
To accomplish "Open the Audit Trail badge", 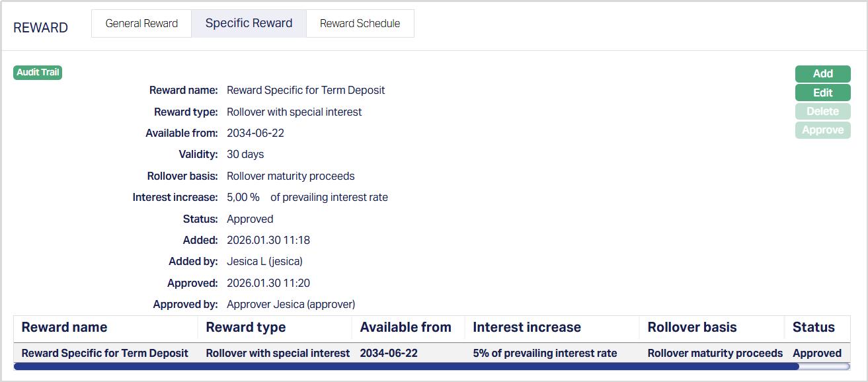I will (38, 73).
